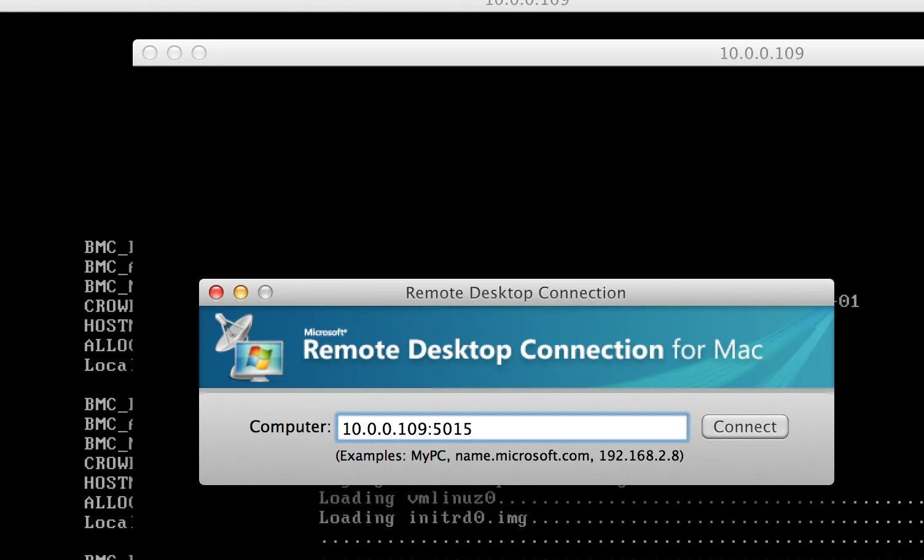Focus the Computer address input field
This screenshot has height=560, width=924.
pyautogui.click(x=512, y=428)
